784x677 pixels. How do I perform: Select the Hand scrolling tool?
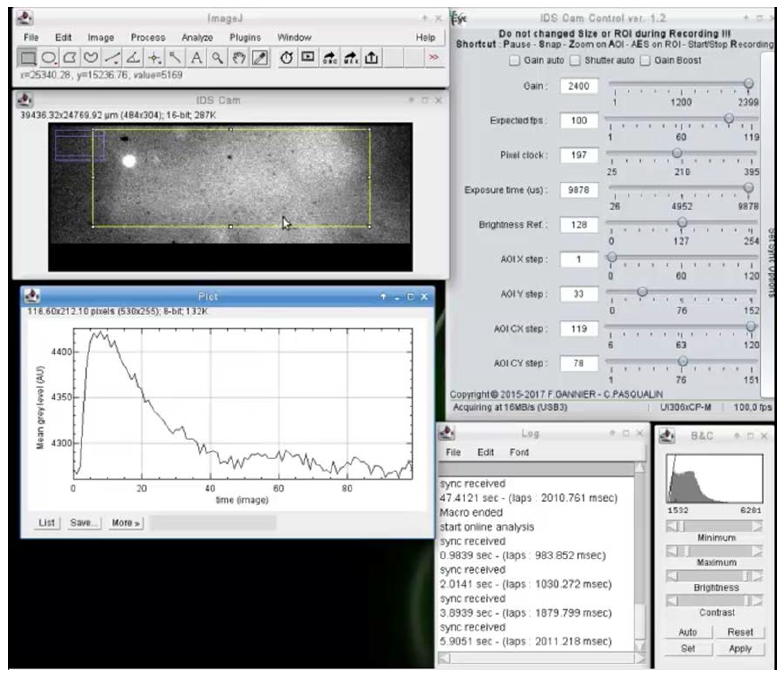tap(238, 58)
